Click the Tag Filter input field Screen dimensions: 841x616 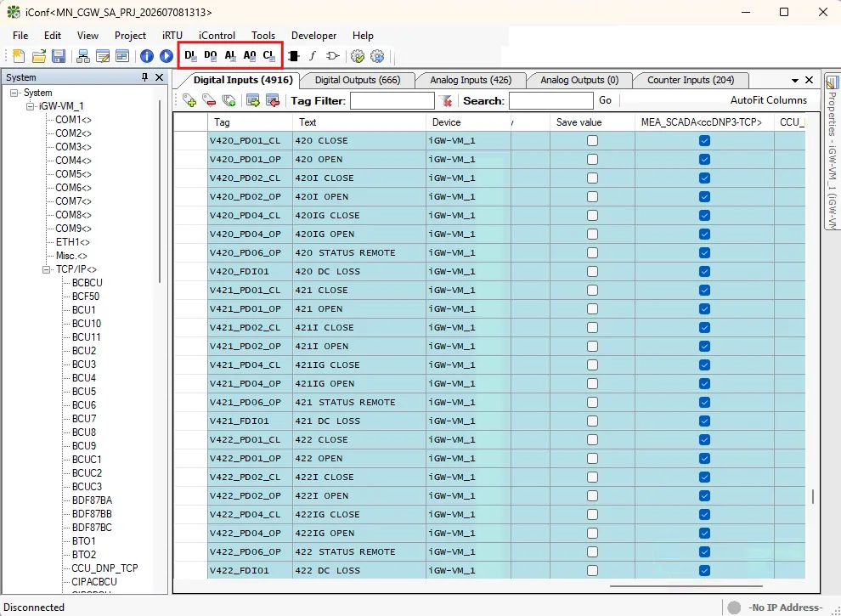pyautogui.click(x=392, y=101)
